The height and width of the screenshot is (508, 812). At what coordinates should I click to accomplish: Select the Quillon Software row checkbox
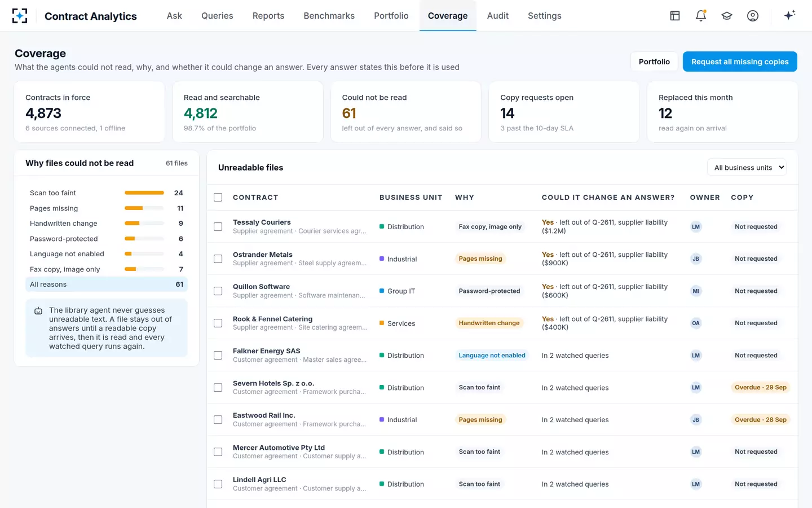[x=218, y=291]
